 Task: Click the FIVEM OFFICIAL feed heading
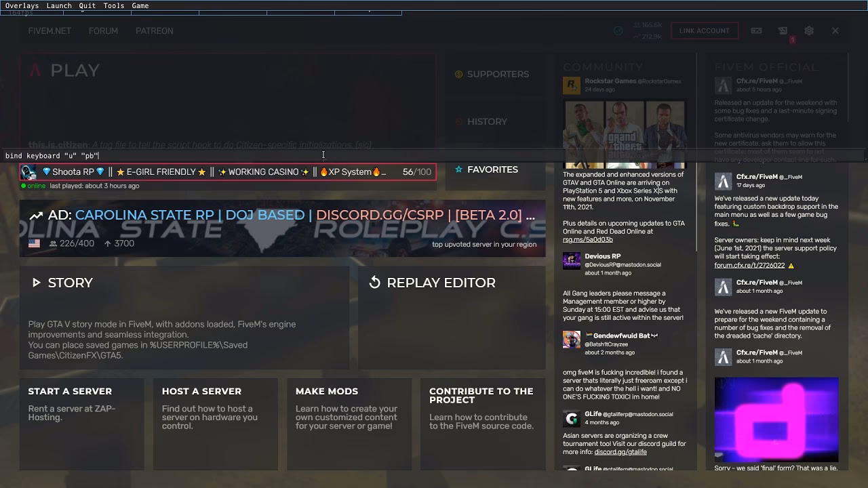[x=766, y=66]
